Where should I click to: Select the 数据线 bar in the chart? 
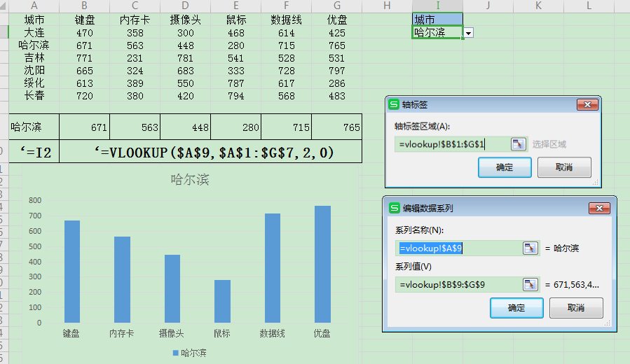[x=273, y=268]
